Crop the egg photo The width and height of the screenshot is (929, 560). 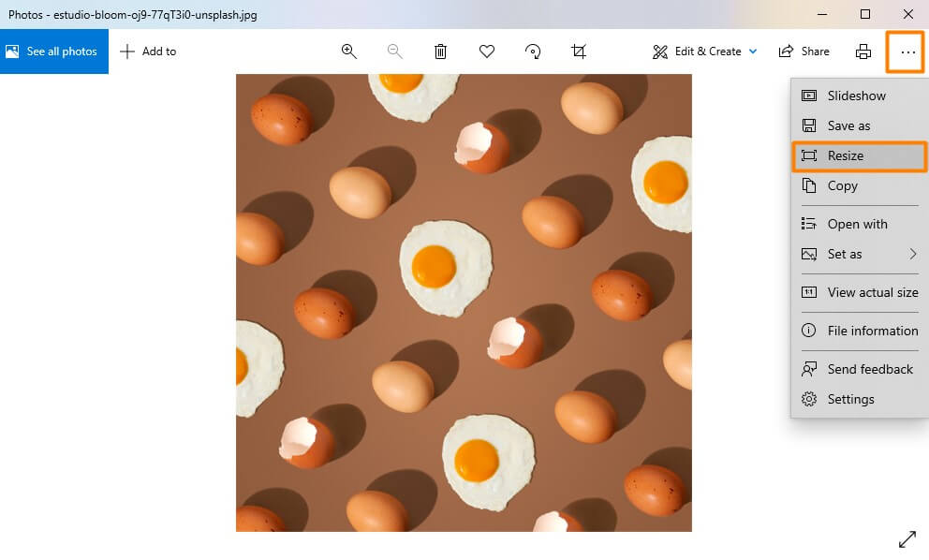579,52
